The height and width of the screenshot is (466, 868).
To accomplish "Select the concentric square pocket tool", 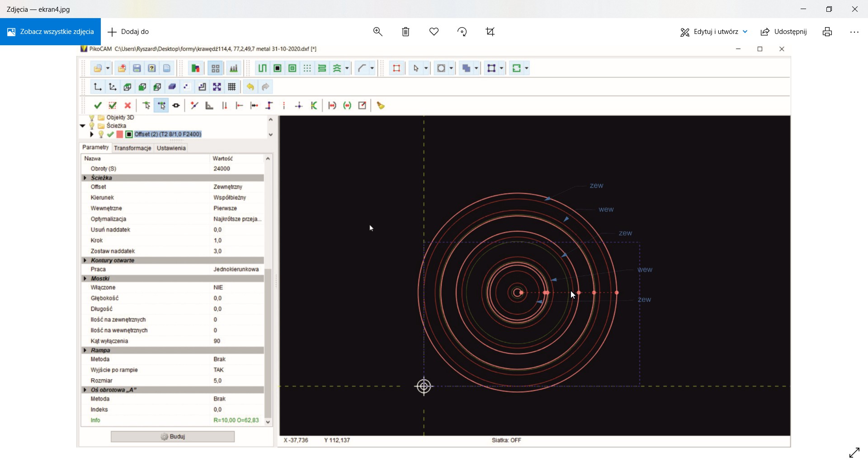I will click(292, 69).
